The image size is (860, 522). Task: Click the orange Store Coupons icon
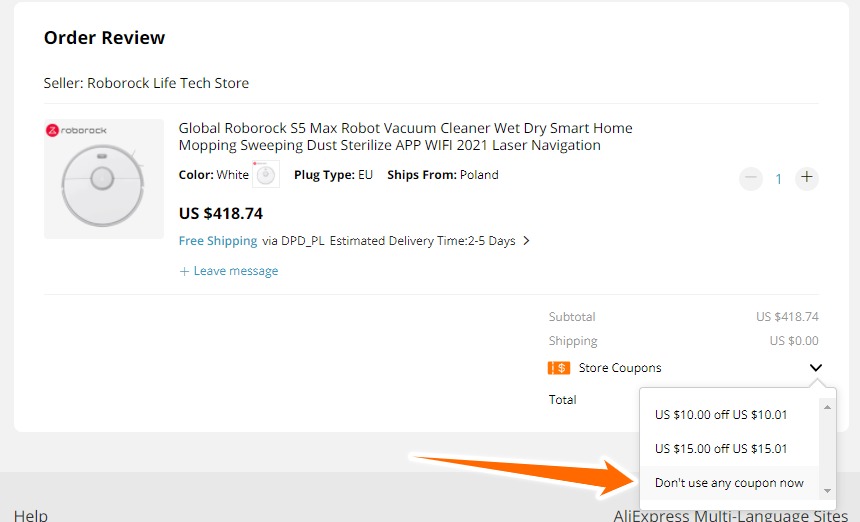click(x=558, y=368)
